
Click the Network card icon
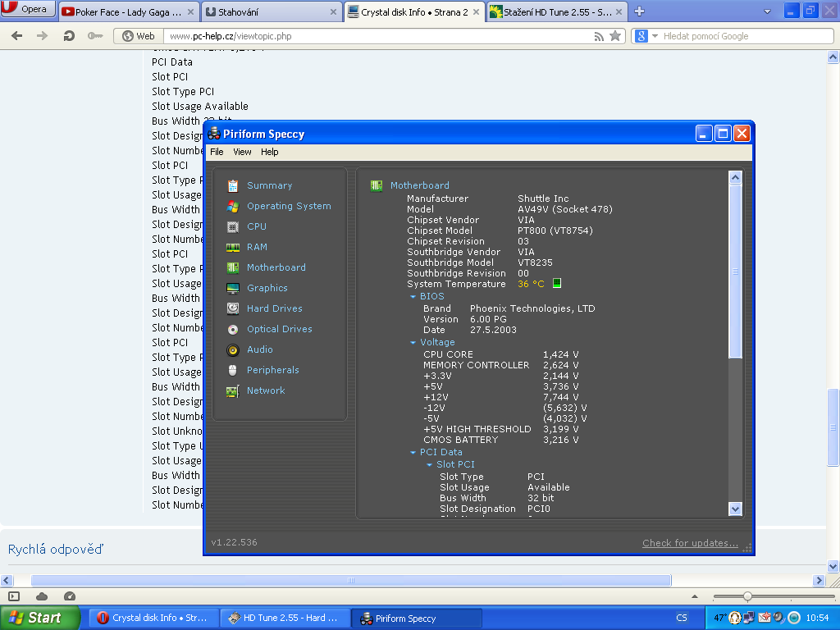232,391
